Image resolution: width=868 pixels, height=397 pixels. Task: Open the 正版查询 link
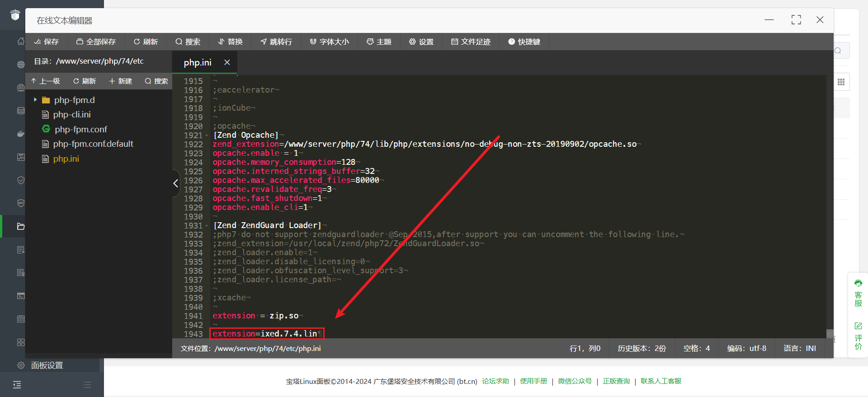click(616, 381)
